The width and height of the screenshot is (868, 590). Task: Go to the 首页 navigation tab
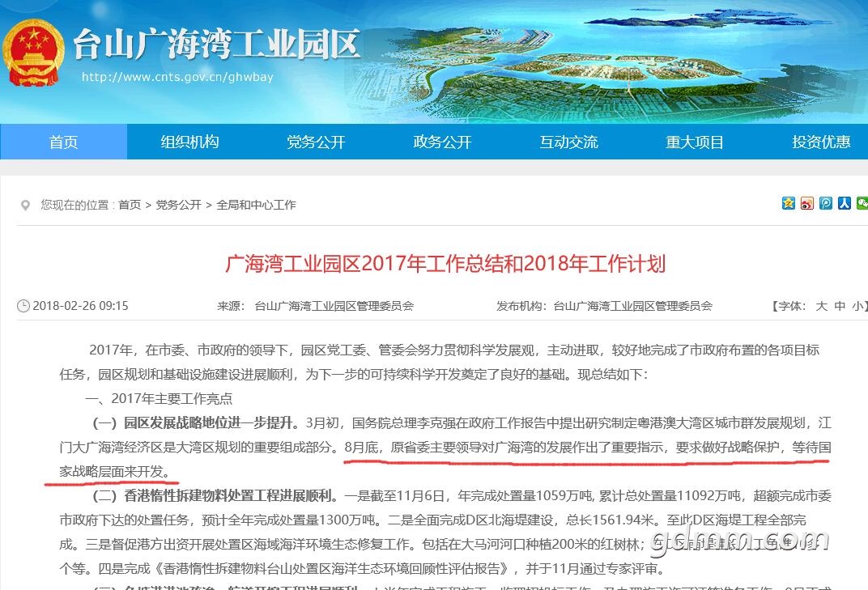pyautogui.click(x=63, y=142)
